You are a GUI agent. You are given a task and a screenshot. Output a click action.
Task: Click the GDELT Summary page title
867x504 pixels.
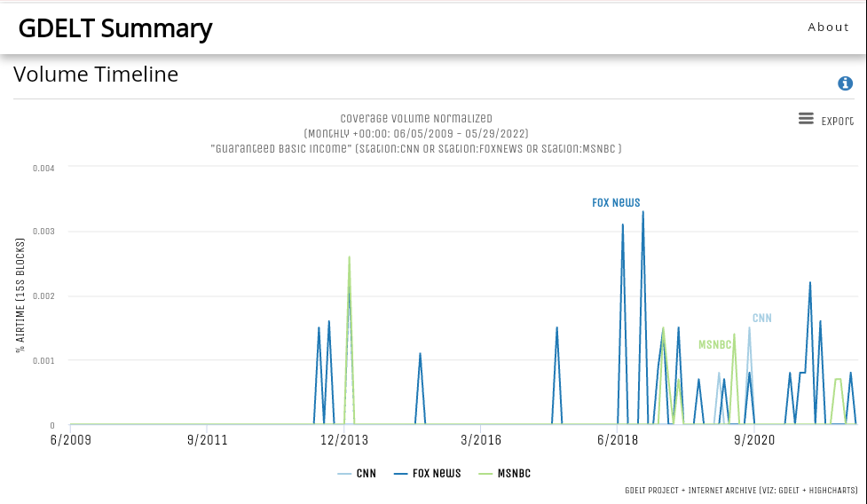[115, 28]
